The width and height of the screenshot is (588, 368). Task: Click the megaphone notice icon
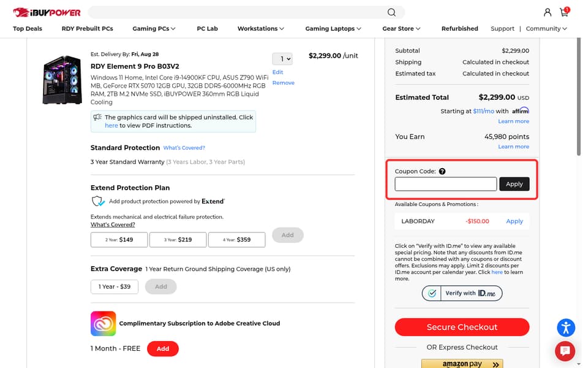pos(97,117)
